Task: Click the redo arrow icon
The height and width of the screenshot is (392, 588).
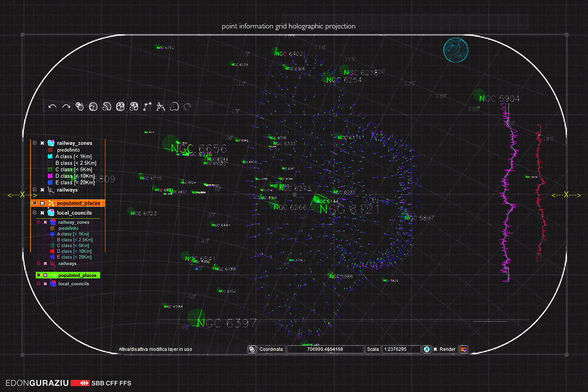Action: [x=66, y=107]
